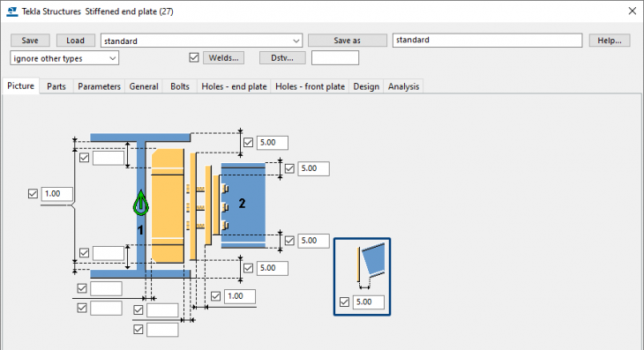Expand the standard settings dropdown

tap(296, 41)
